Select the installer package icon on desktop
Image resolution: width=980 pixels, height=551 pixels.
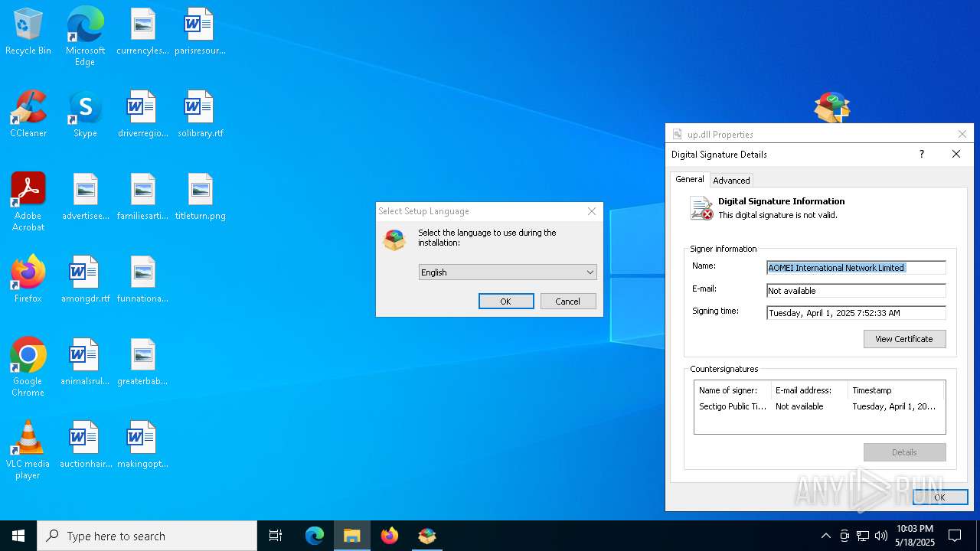point(832,107)
